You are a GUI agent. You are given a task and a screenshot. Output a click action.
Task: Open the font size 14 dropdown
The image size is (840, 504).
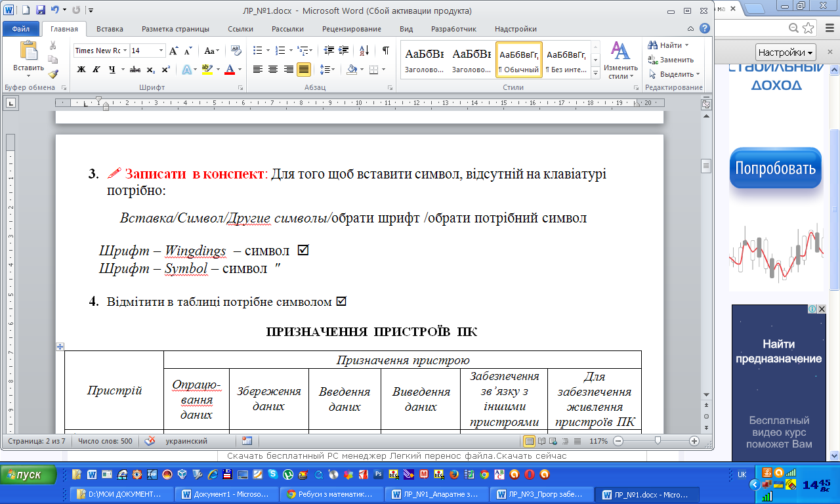pos(161,51)
